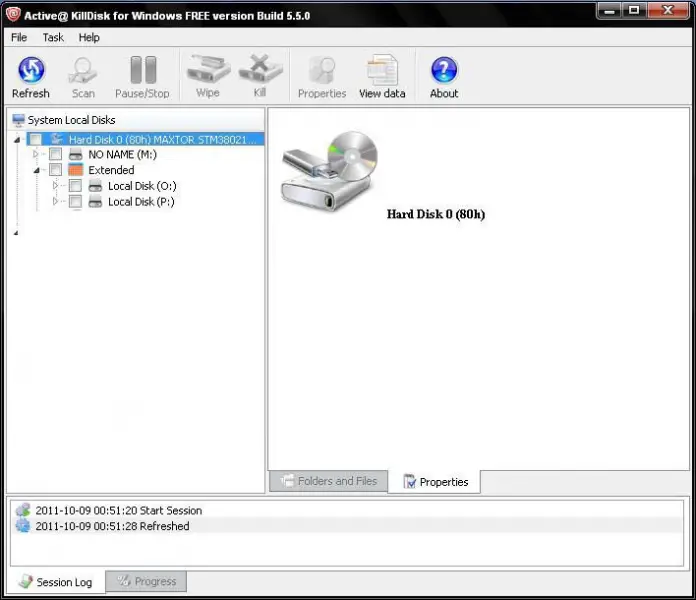Check the Local Disk (O:) checkbox
696x600 pixels.
tap(75, 186)
